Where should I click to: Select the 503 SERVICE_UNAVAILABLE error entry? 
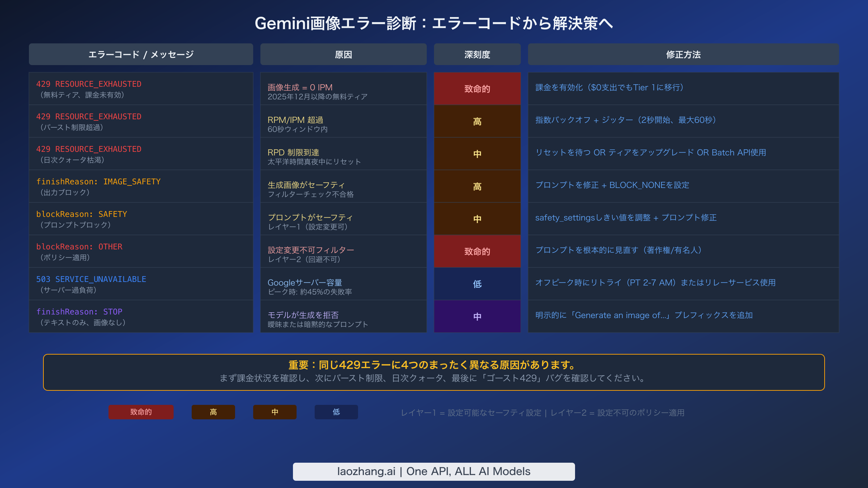click(x=141, y=284)
